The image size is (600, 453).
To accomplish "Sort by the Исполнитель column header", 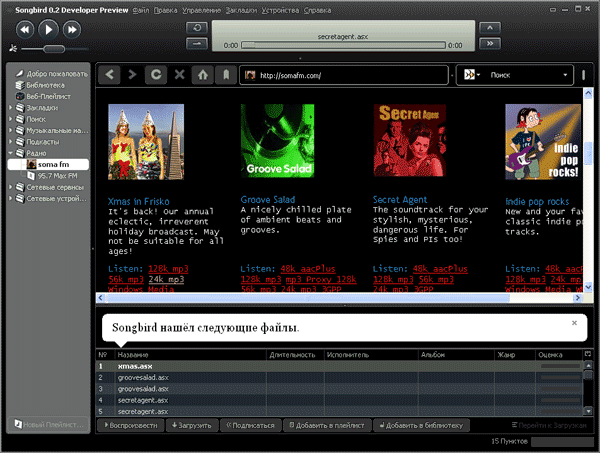I will (371, 355).
